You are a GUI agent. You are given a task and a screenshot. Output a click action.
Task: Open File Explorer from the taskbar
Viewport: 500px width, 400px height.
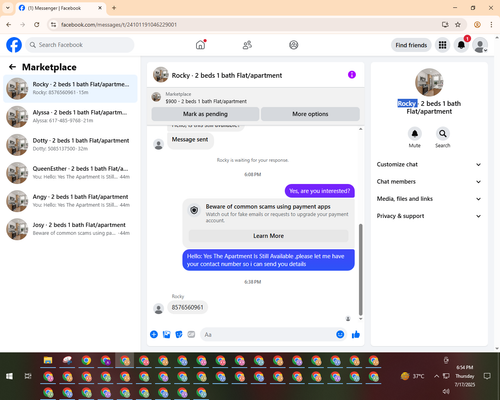(48, 360)
